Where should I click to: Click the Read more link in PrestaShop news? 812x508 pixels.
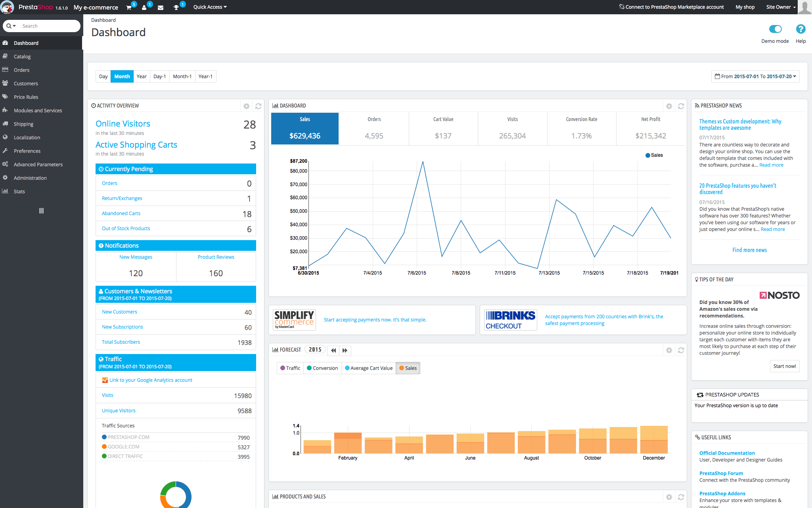(771, 165)
